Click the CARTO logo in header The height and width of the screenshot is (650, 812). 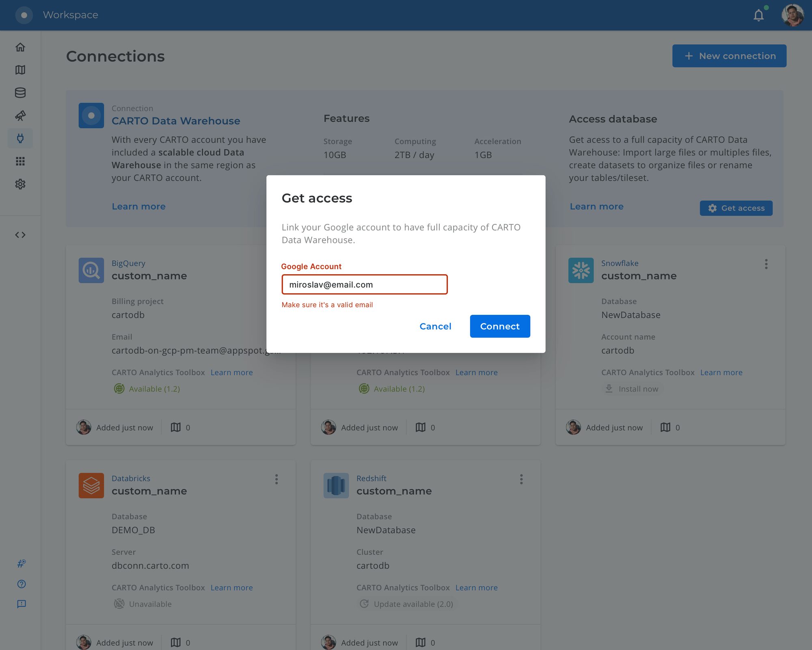click(x=24, y=15)
